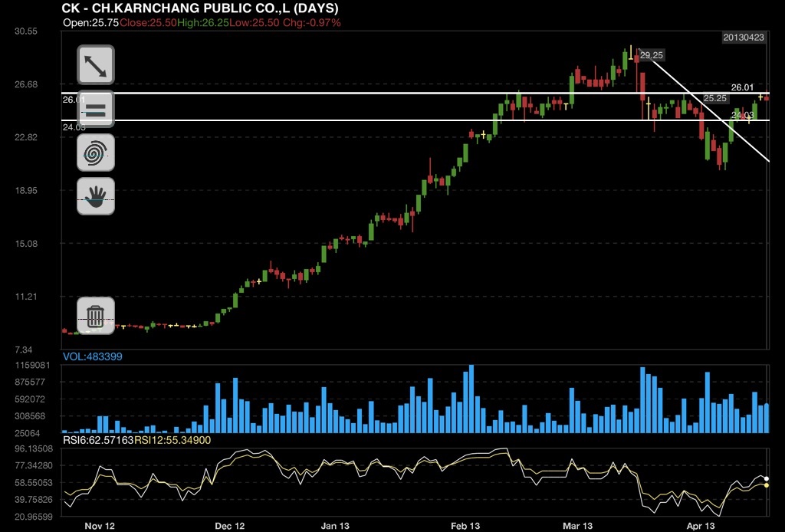Screen dimensions: 785x532
Task: Click the 96.13508 RSI axis label
Action: click(34, 448)
